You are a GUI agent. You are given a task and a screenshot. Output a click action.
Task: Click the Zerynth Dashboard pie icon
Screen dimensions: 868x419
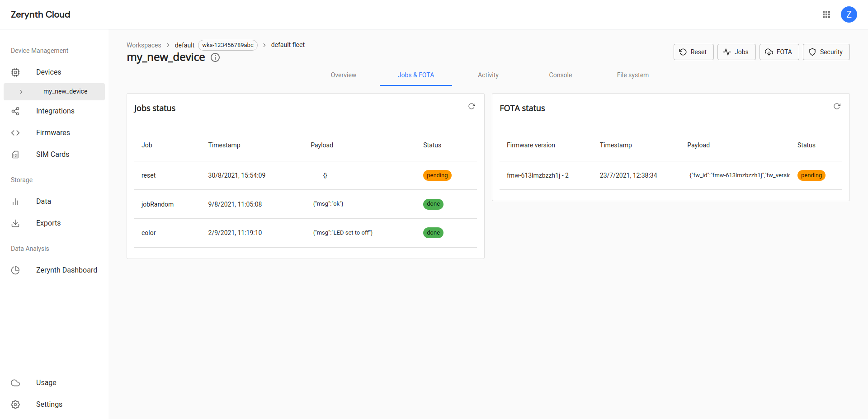coord(15,270)
